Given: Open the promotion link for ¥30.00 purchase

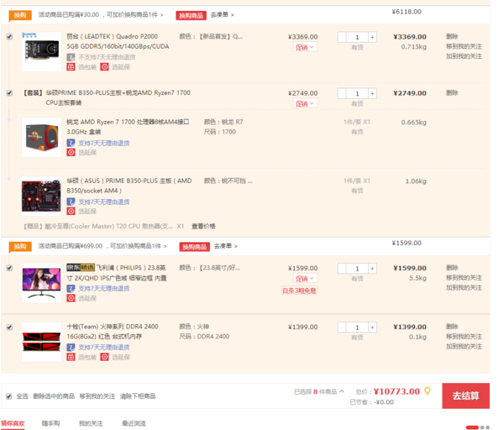Looking at the screenshot, I should 101,15.
